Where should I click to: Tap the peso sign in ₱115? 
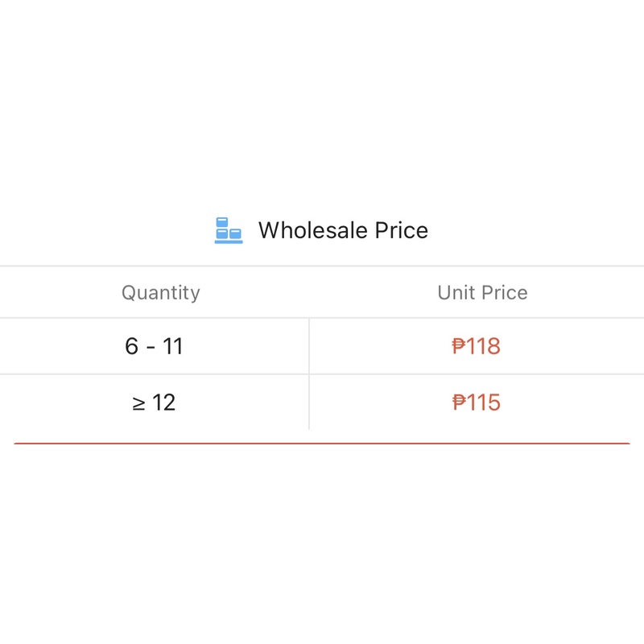click(460, 402)
